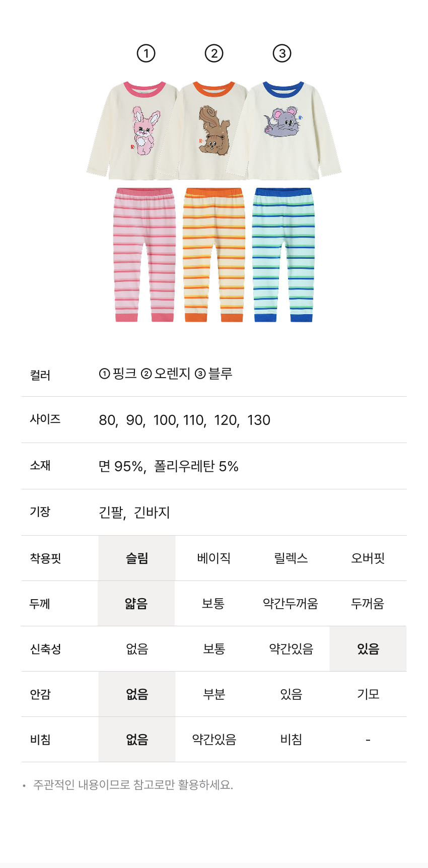The width and height of the screenshot is (428, 868).
Task: Click the circled number 1 above pink top
Action: [146, 53]
